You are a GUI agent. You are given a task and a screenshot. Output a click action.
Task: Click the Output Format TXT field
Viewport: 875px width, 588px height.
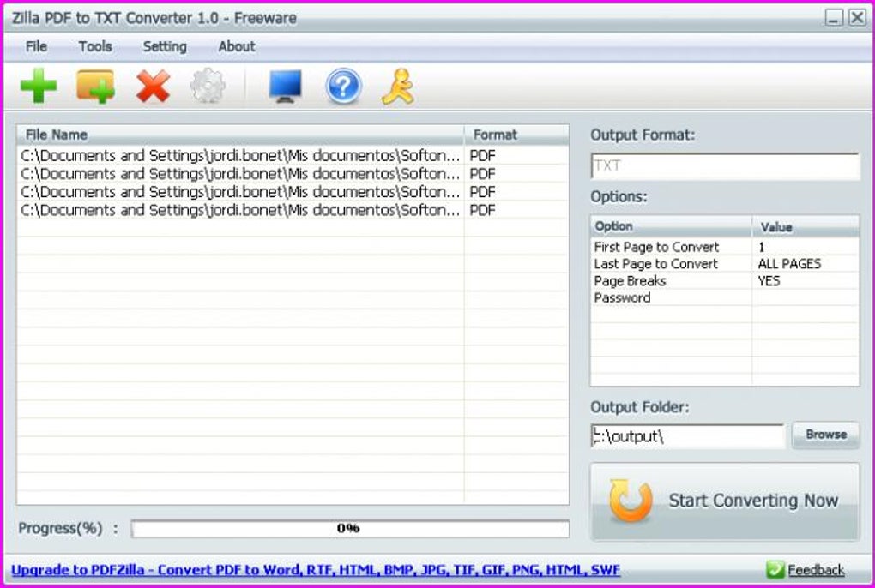click(x=725, y=166)
